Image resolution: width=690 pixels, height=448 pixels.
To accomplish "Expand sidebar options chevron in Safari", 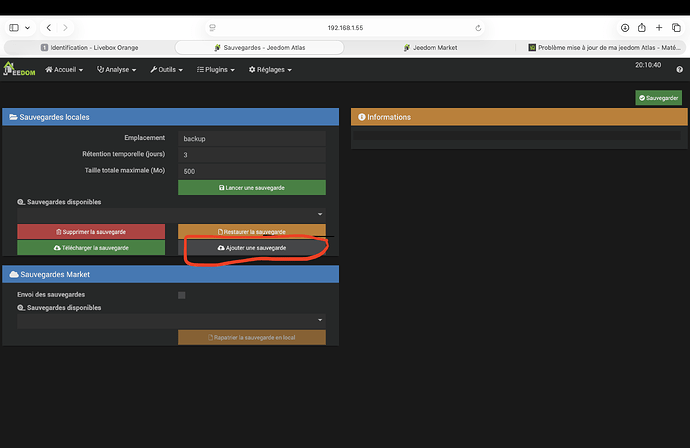I will [x=27, y=28].
